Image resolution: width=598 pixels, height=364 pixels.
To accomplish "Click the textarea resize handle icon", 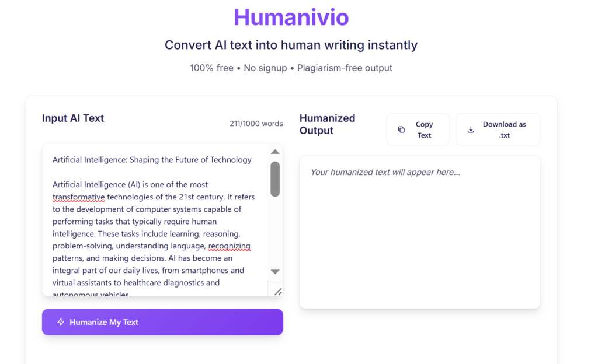I will coord(277,291).
